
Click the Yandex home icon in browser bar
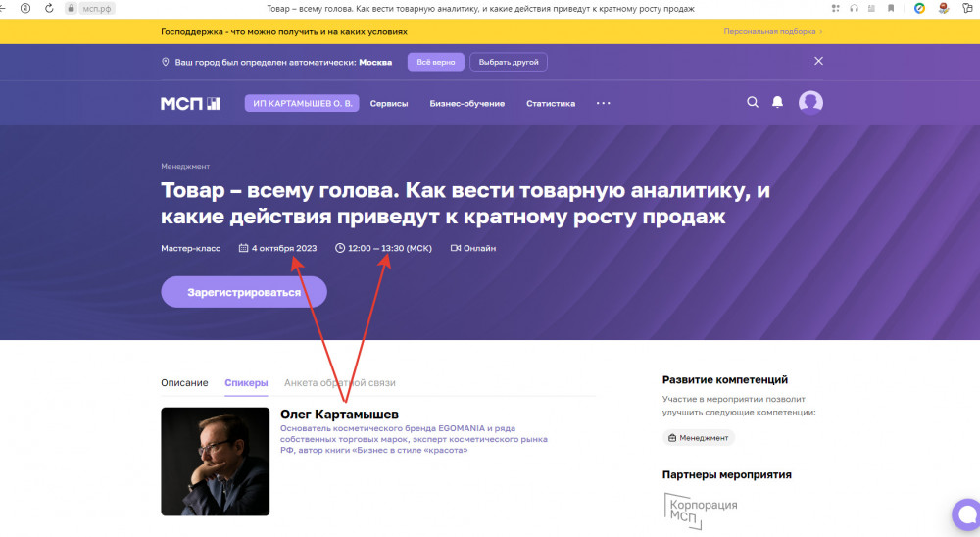(x=25, y=9)
